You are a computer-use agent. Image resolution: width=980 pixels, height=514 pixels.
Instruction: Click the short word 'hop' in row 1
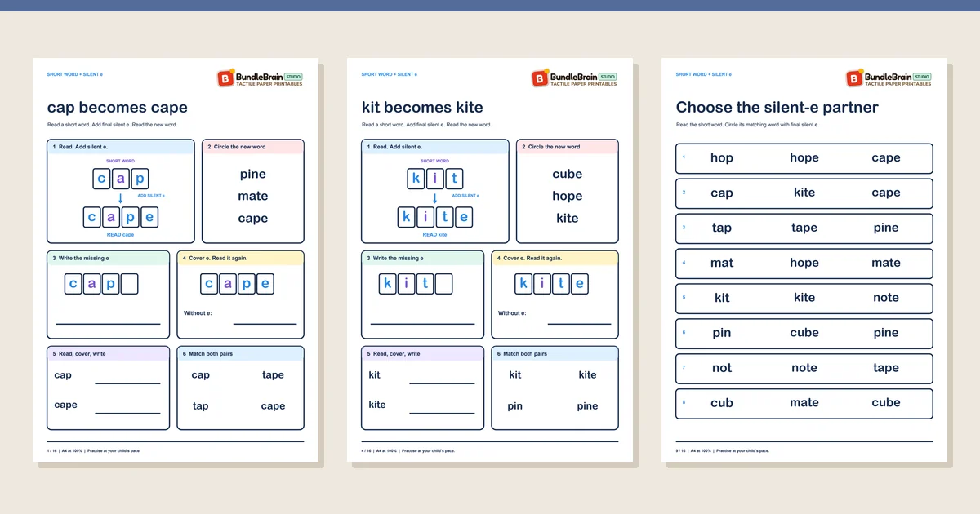click(722, 158)
